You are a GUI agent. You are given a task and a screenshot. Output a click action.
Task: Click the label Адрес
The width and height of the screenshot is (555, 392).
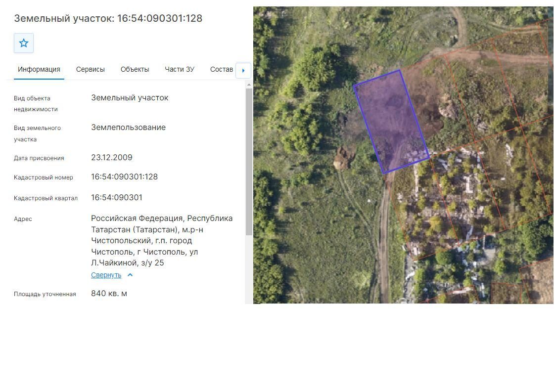[x=23, y=219]
